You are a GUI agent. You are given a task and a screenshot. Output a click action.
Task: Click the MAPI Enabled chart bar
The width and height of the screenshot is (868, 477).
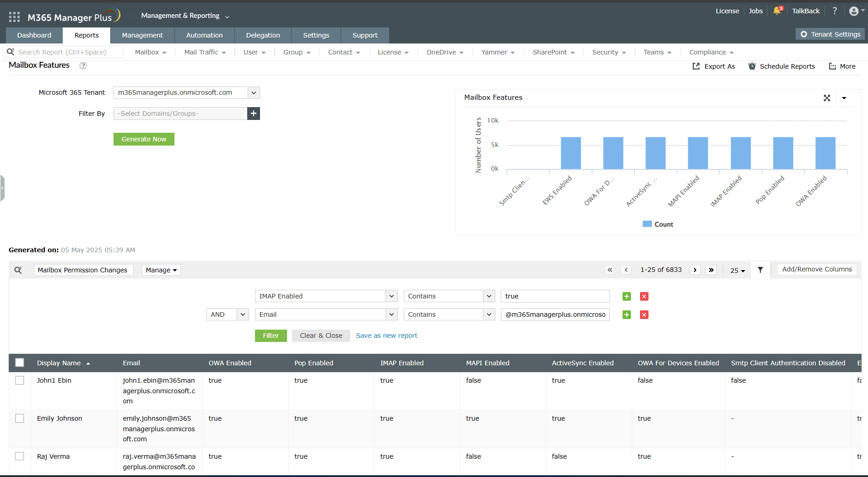pos(698,153)
